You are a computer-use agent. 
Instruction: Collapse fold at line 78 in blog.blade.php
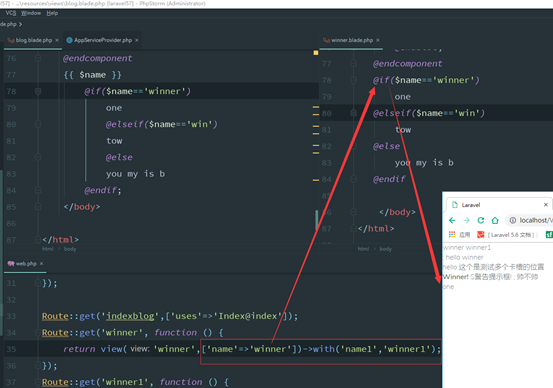[x=38, y=91]
